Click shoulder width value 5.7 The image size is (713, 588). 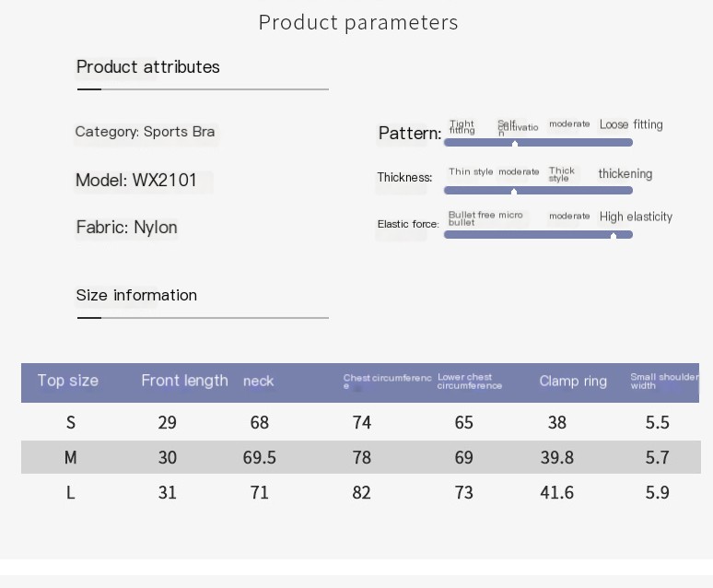(x=658, y=457)
